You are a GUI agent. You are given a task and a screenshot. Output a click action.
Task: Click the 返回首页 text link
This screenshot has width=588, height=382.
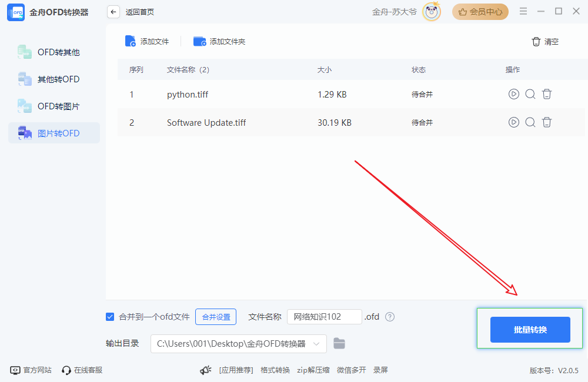point(139,12)
